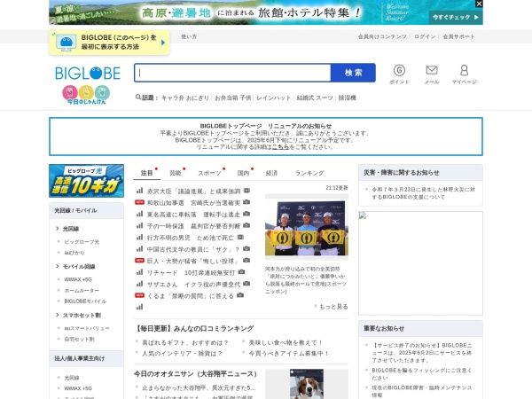532x399 pixels.
Task: Open the golfers news photo
Action: point(307,227)
